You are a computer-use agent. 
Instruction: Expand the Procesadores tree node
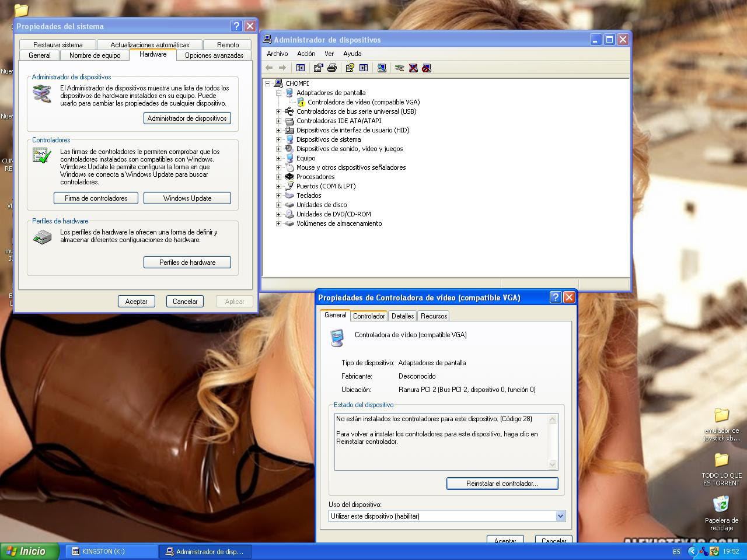278,177
